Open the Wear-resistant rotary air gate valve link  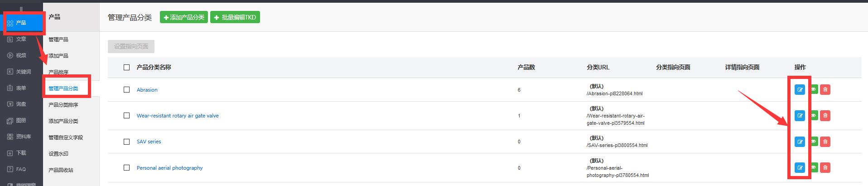coord(178,116)
